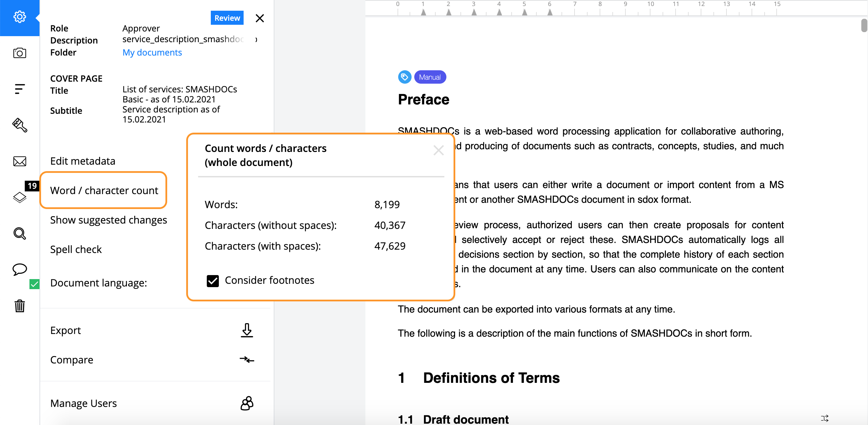
Task: Click the sentence about exporting document formats
Action: click(x=536, y=310)
